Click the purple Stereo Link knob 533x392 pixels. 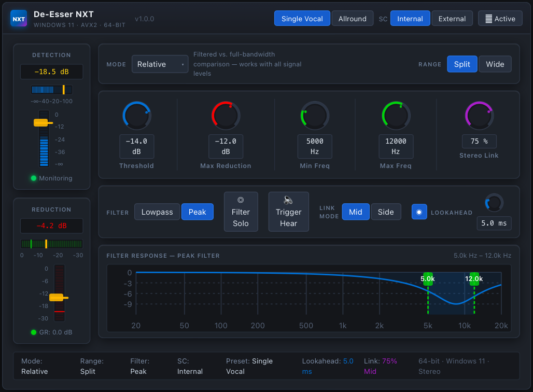[479, 115]
